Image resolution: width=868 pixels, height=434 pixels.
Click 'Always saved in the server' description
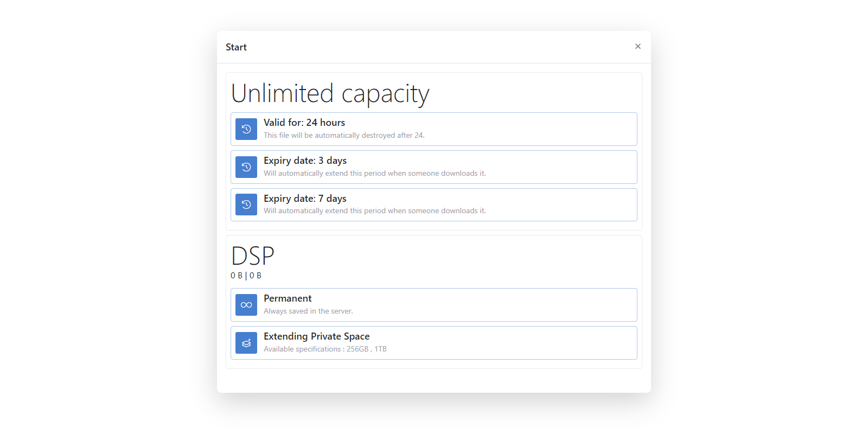coord(308,311)
